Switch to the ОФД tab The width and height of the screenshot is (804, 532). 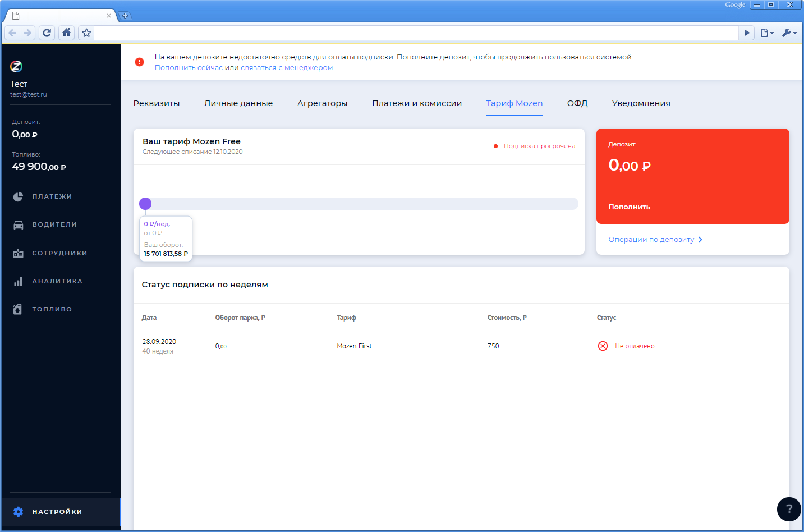pyautogui.click(x=577, y=103)
